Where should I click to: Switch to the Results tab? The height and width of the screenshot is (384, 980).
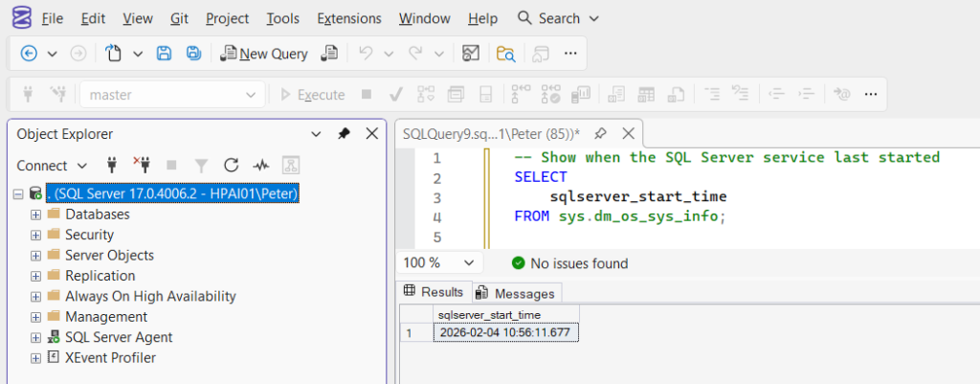[434, 292]
